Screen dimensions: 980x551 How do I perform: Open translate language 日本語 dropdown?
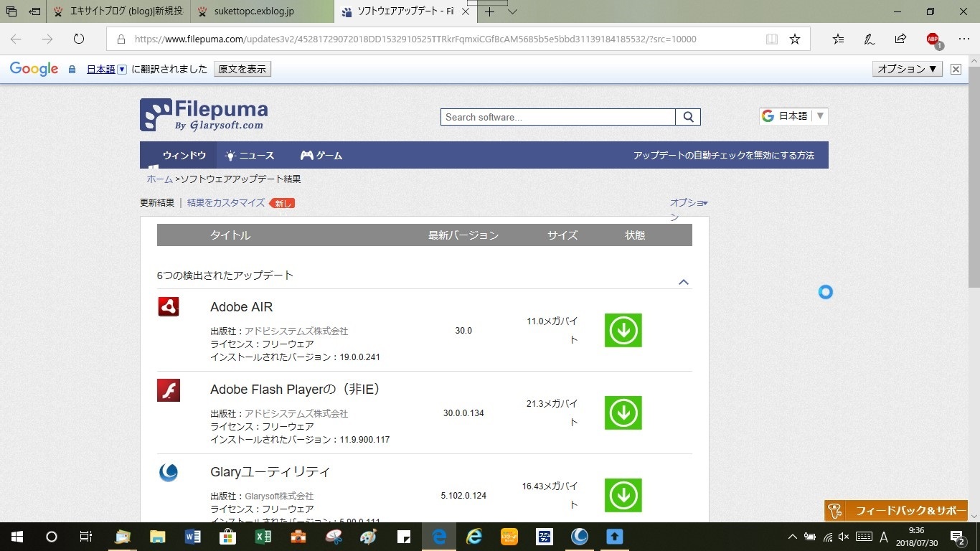click(x=106, y=69)
